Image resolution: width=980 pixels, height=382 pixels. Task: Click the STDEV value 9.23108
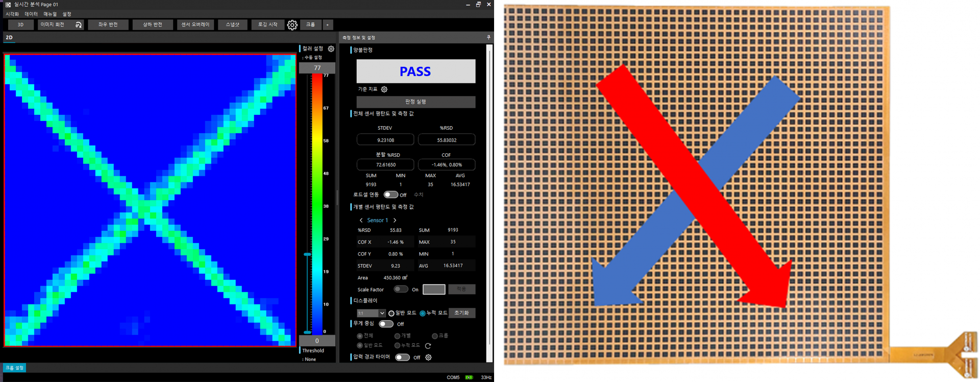[x=385, y=140]
